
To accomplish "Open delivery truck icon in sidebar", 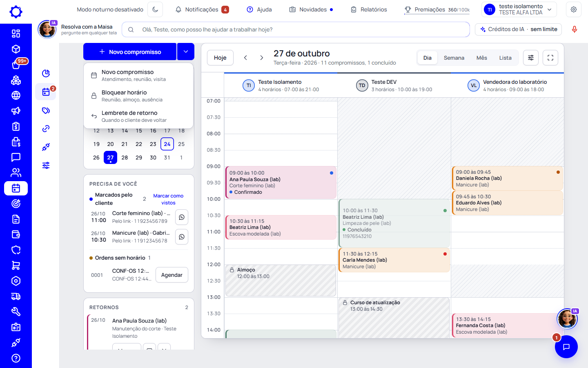I will tap(16, 296).
